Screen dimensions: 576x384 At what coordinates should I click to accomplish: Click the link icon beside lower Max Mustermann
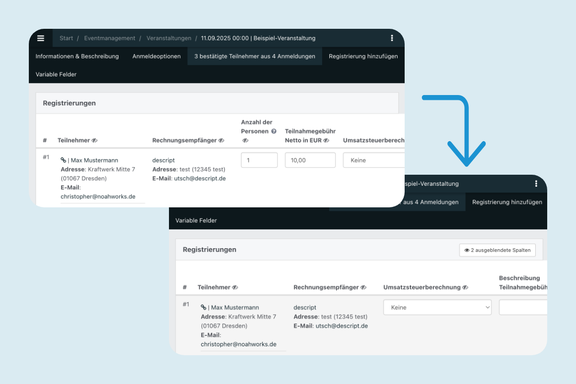tap(203, 307)
